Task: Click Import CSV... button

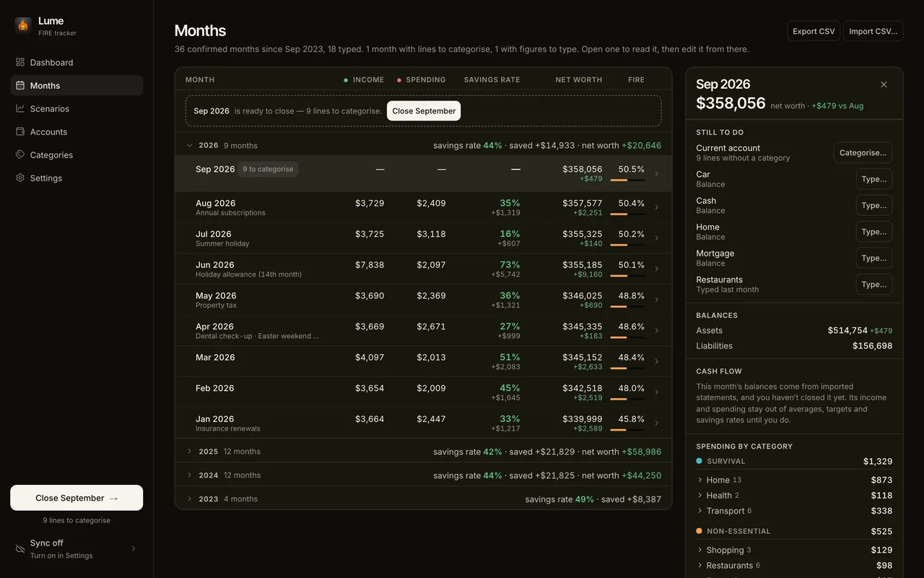Action: [x=873, y=31]
